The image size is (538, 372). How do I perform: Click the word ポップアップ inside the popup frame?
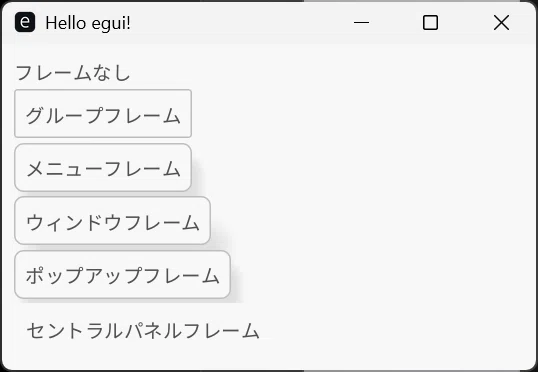pyautogui.click(x=83, y=276)
